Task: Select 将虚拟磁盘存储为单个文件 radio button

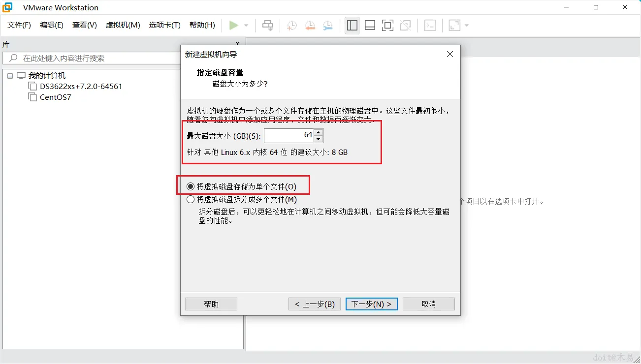Action: [190, 185]
